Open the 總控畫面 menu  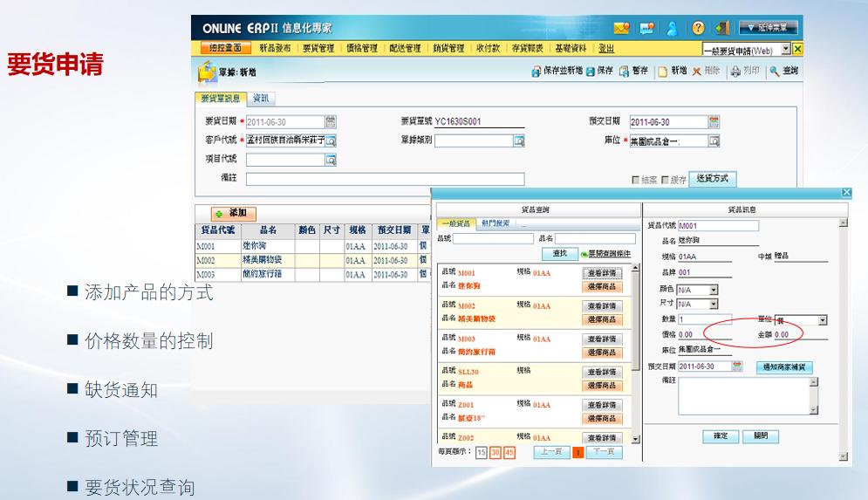point(225,48)
